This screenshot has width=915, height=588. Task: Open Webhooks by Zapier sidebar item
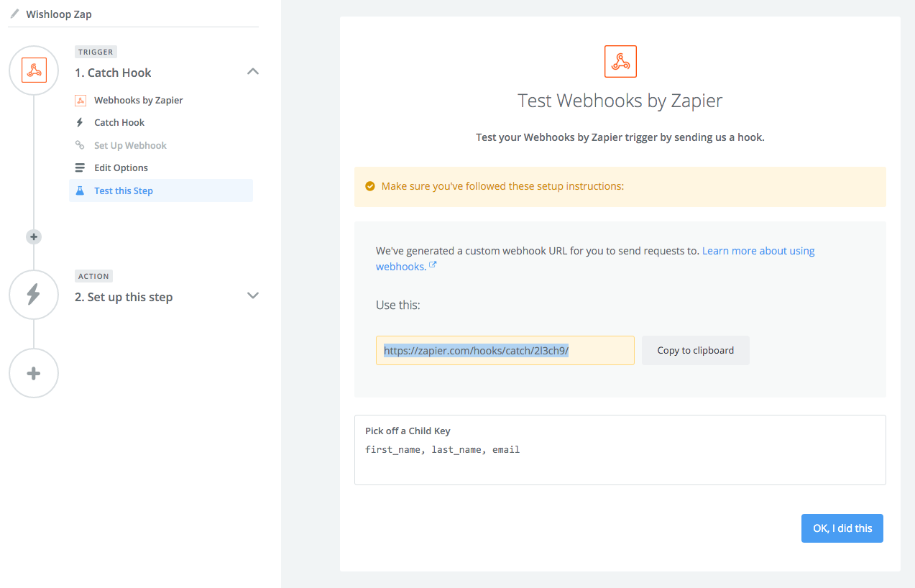pos(138,100)
